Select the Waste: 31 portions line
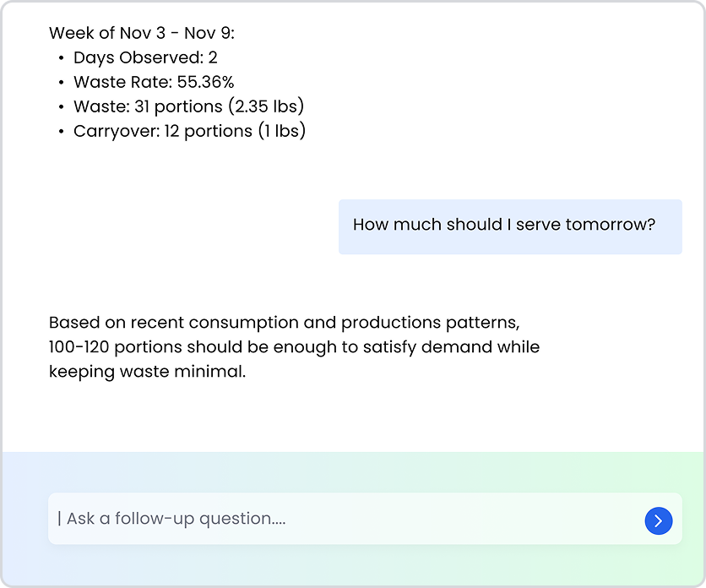The height and width of the screenshot is (588, 706). point(187,106)
